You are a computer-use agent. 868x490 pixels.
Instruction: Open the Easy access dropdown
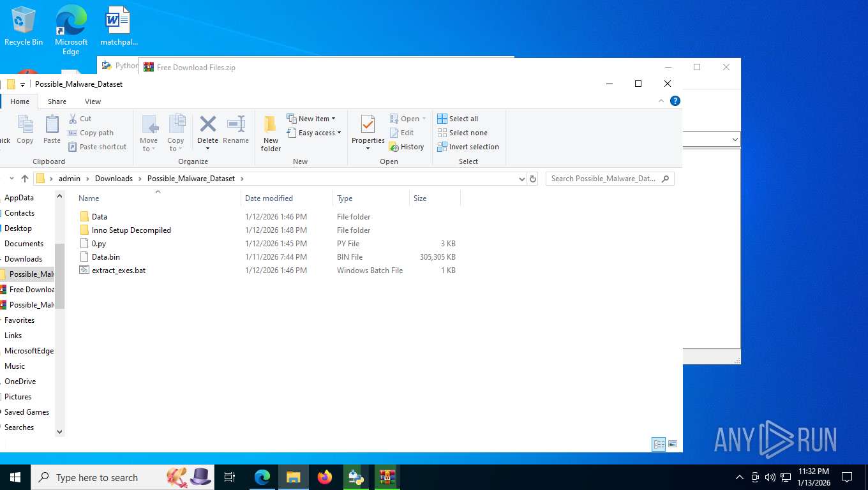pos(313,133)
